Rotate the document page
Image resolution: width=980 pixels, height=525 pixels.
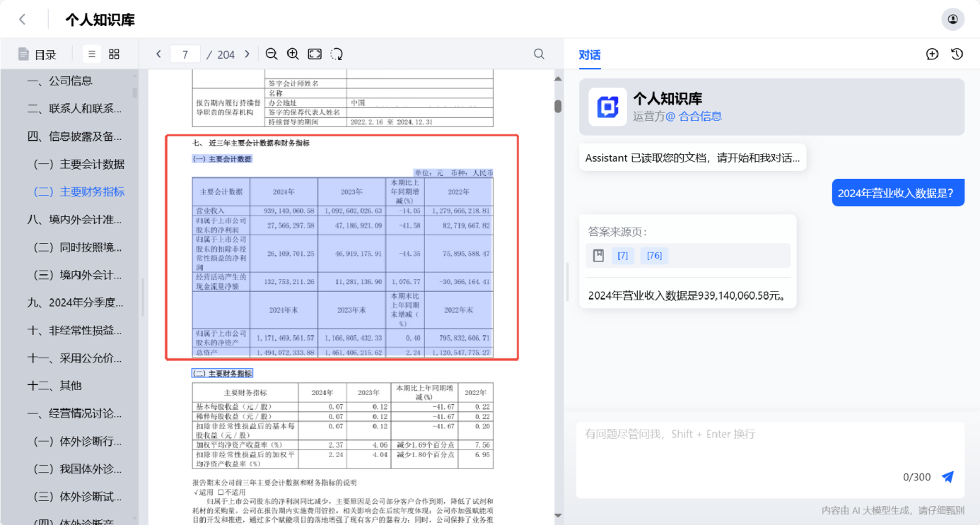(336, 54)
